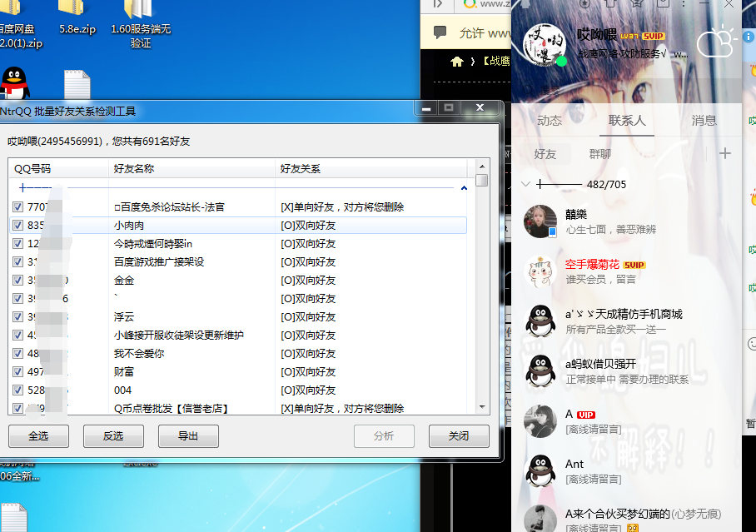756x532 pixels.
Task: Uncheck the 浮云 row checkbox
Action: point(17,317)
